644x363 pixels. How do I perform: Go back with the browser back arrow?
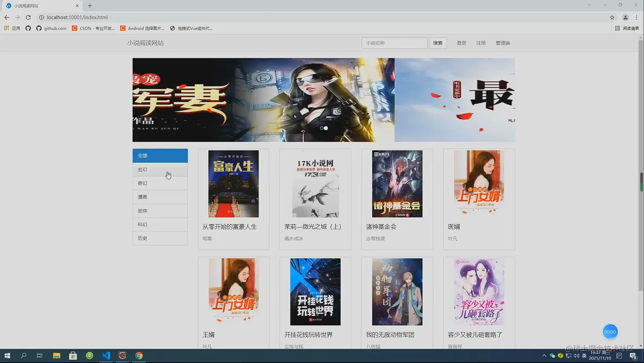[6, 17]
